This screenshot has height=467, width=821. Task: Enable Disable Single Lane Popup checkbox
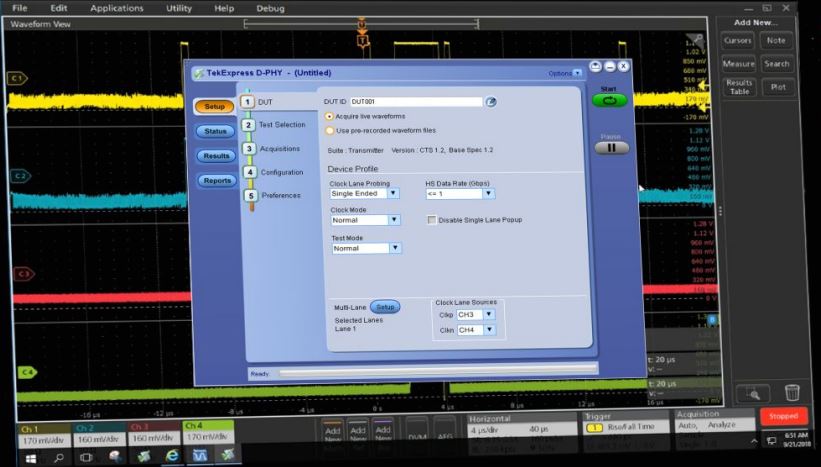click(x=432, y=220)
